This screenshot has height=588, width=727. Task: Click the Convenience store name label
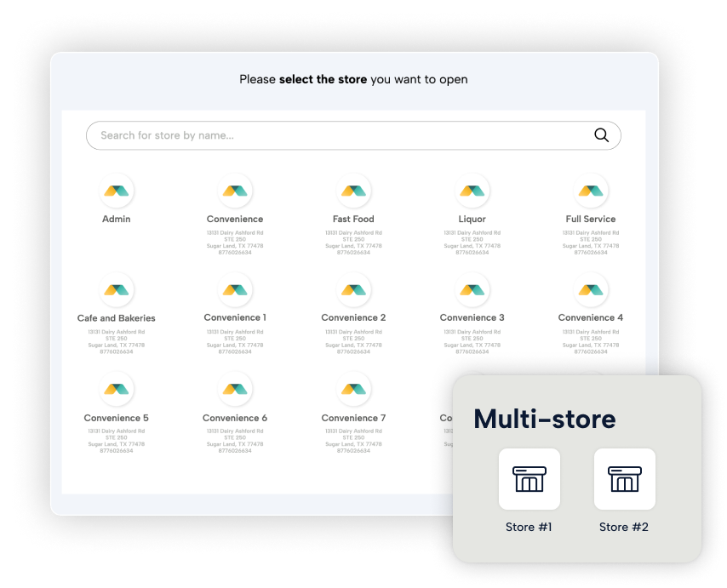(235, 219)
